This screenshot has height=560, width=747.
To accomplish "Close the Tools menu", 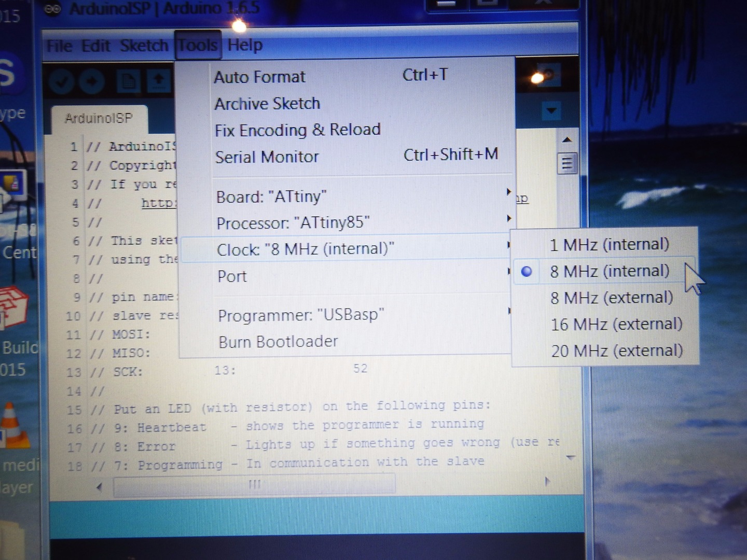I will 198,45.
